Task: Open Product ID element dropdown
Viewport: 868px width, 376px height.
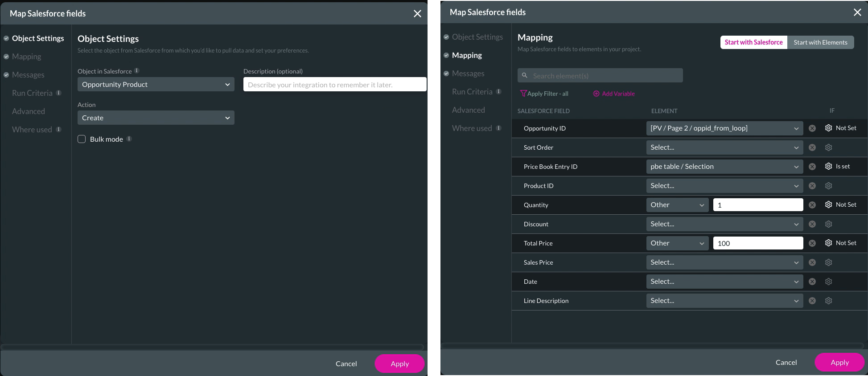Action: click(724, 186)
